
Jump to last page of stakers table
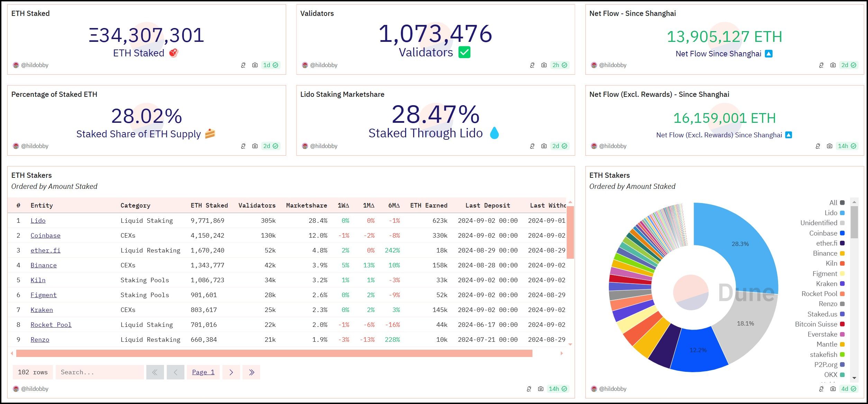click(x=252, y=372)
